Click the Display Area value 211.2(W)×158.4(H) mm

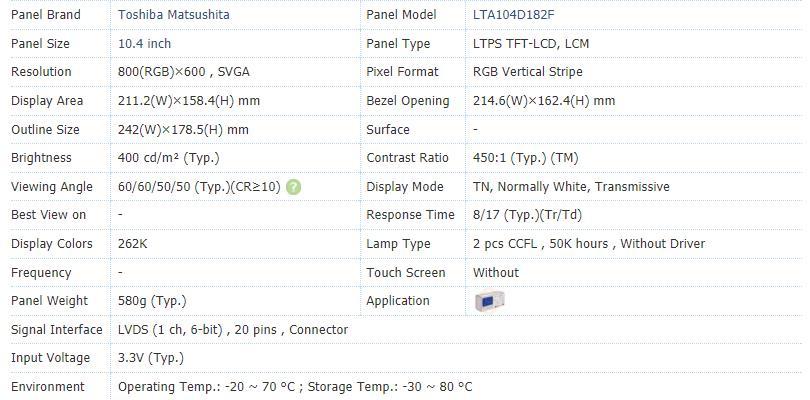click(189, 101)
